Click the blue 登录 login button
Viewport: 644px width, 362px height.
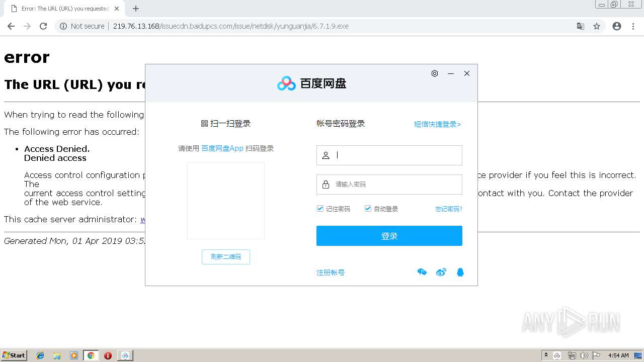[x=389, y=236]
